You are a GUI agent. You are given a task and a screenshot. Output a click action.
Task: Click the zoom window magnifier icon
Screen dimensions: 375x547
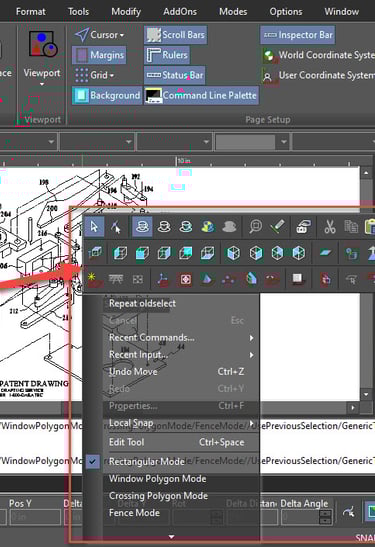pyautogui.click(x=255, y=227)
